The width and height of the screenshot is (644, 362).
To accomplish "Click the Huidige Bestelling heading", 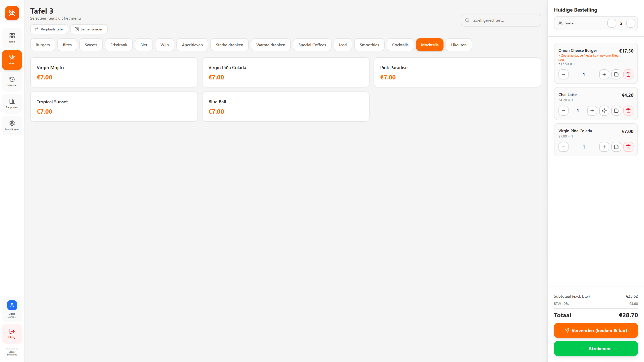I will (576, 10).
